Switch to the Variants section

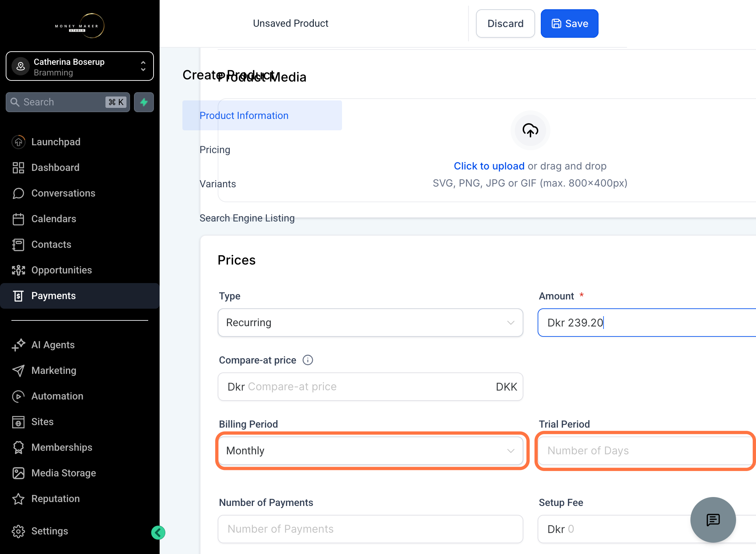pyautogui.click(x=218, y=184)
